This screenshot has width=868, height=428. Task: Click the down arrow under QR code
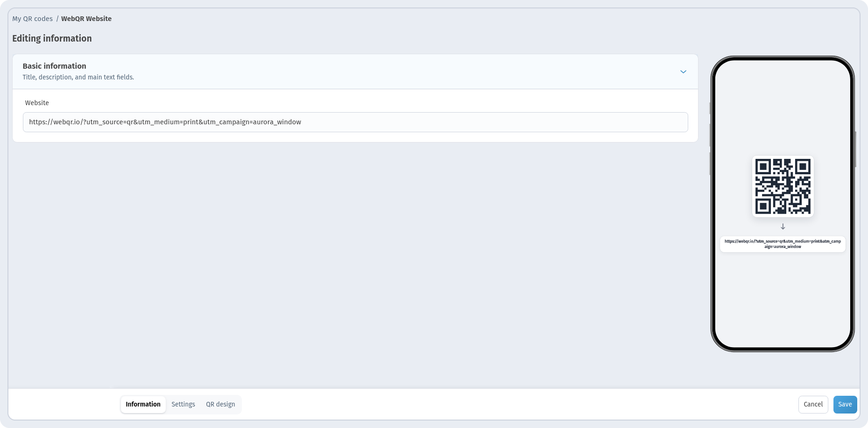[783, 227]
